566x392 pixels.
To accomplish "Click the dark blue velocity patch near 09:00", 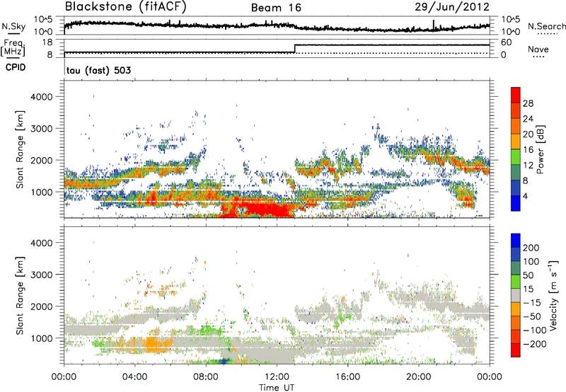I will point(225,360).
